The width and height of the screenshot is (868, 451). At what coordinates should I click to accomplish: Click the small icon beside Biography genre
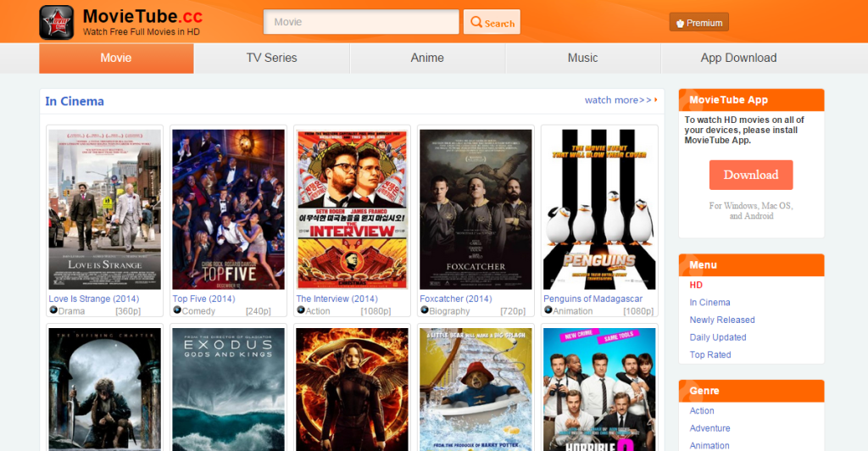click(425, 310)
